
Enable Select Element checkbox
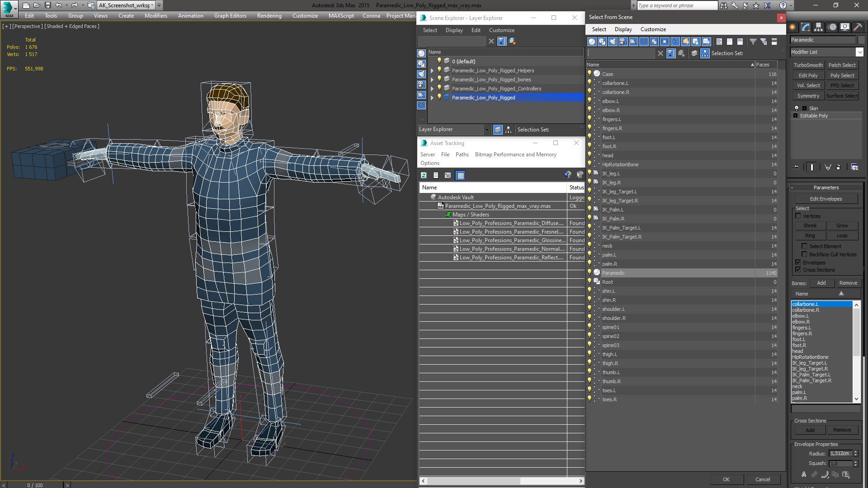(804, 246)
